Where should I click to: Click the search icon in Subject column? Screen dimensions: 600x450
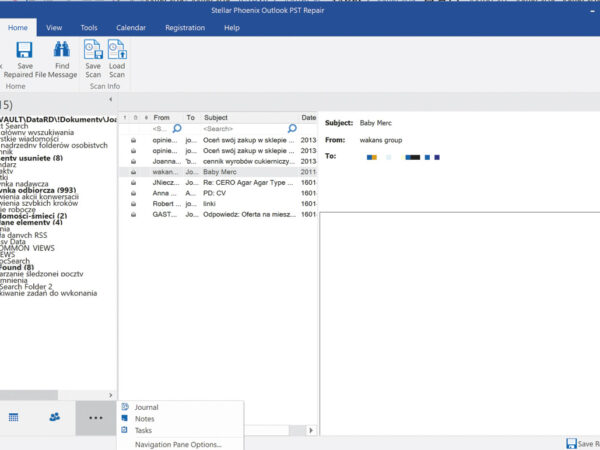[x=292, y=129]
